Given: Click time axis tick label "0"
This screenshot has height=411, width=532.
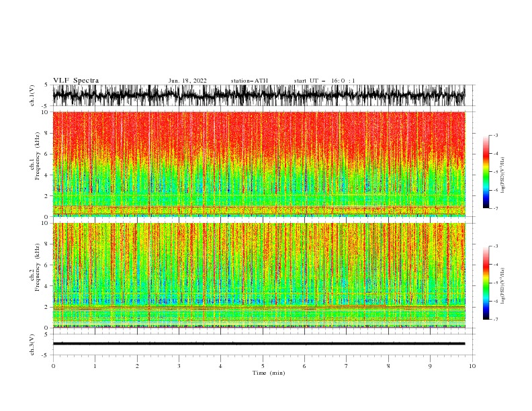Looking at the screenshot, I should [x=53, y=366].
